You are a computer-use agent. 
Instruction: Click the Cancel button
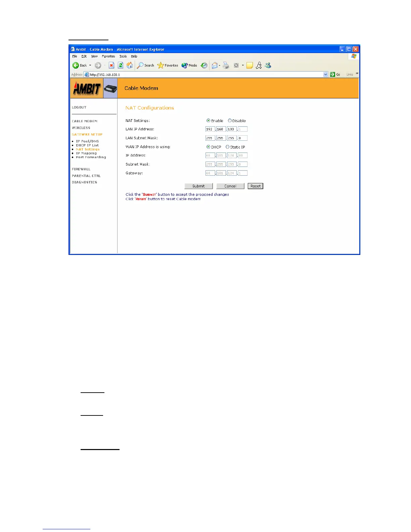pyautogui.click(x=230, y=186)
